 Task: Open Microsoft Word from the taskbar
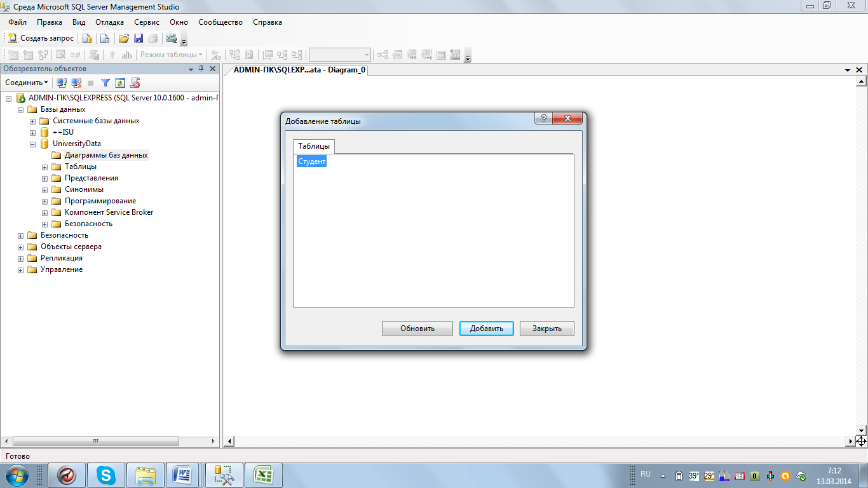coord(184,475)
